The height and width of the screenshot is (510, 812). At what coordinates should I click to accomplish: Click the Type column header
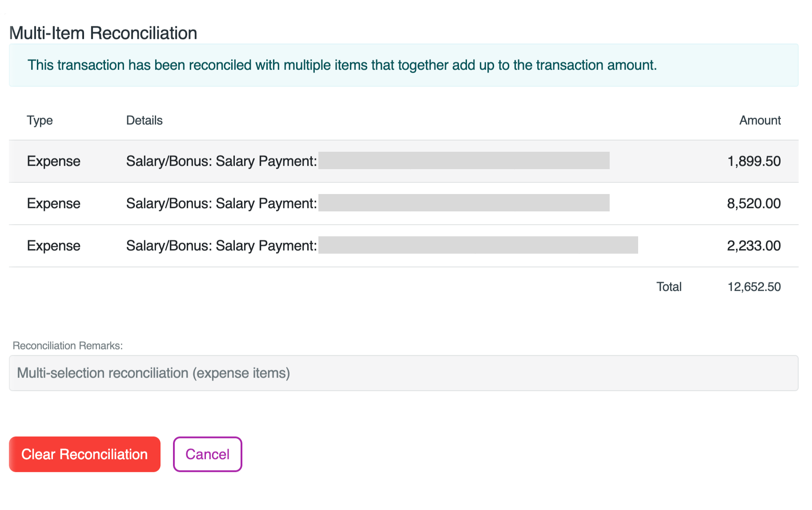pos(40,120)
